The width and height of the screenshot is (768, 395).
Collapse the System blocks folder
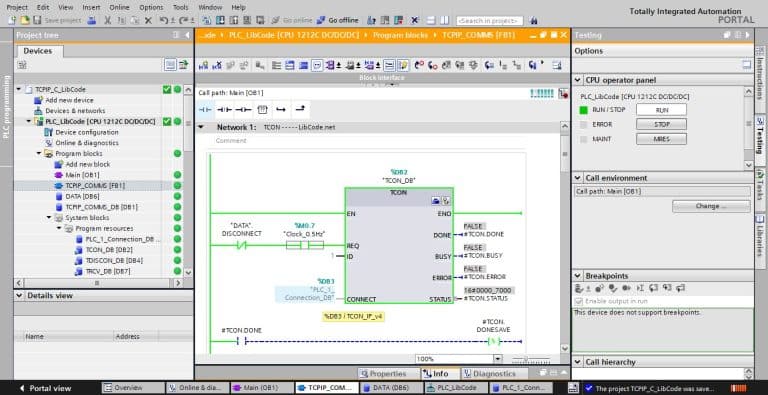click(49, 218)
